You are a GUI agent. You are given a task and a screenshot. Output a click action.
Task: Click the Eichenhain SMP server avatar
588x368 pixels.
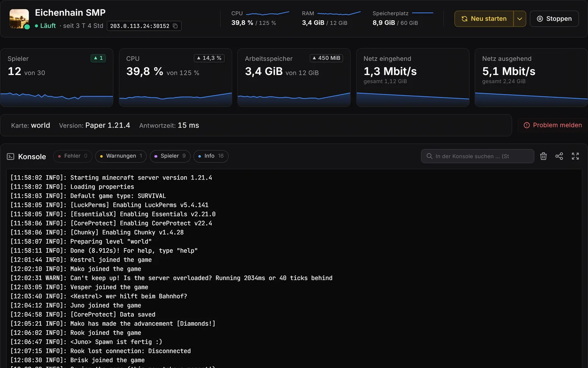19,19
